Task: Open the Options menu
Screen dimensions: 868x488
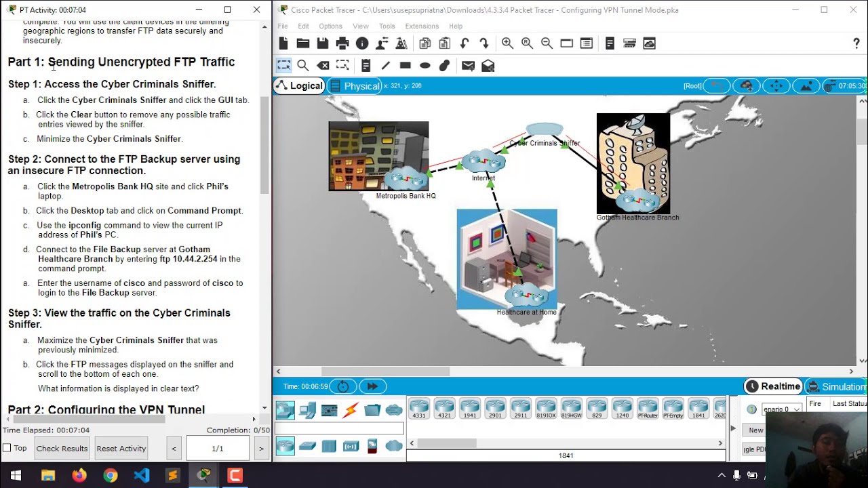Action: tap(330, 26)
